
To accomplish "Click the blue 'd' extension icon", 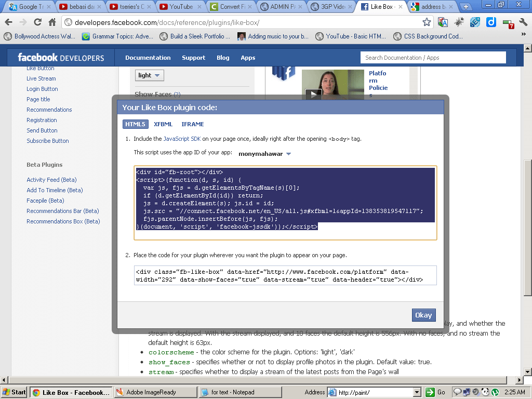I will coord(491,22).
